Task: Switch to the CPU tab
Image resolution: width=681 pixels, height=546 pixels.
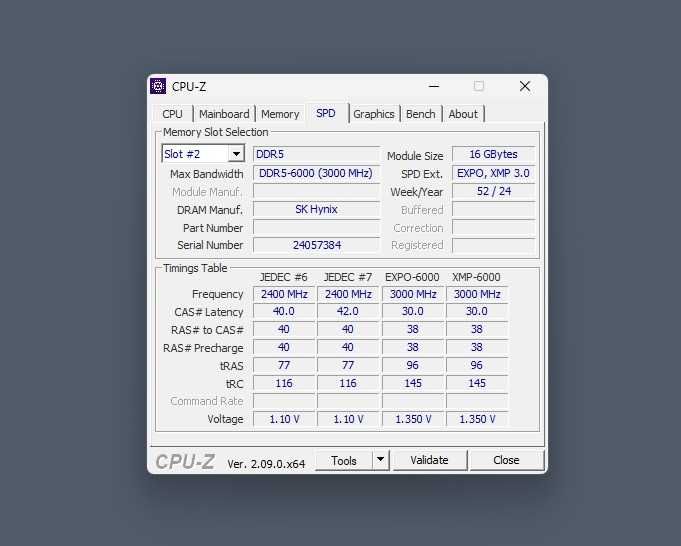Action: [x=172, y=114]
